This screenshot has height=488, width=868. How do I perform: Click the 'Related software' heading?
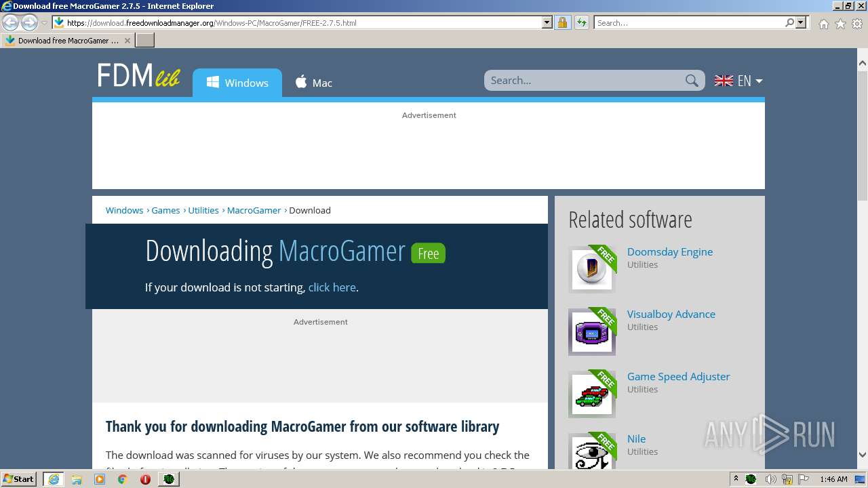click(x=630, y=220)
